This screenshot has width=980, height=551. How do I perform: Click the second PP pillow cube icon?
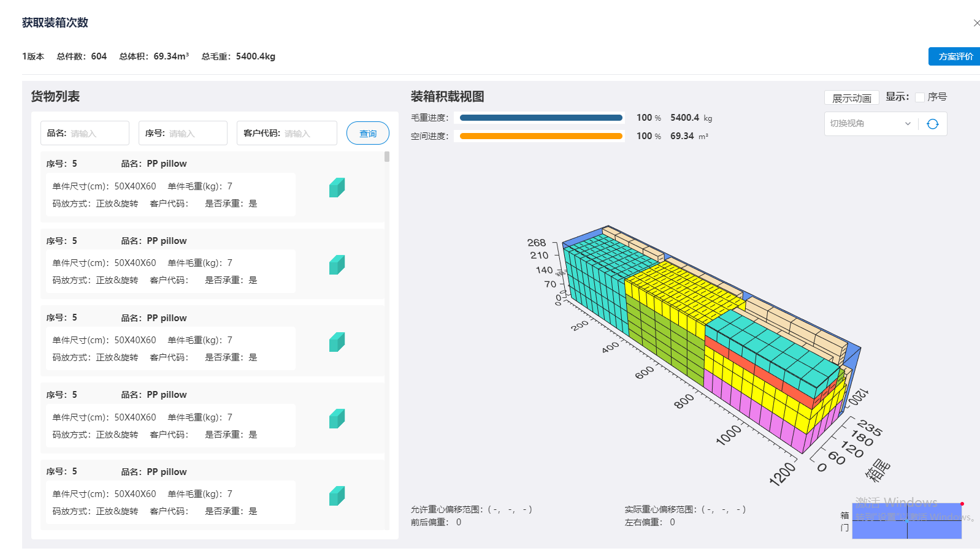pos(337,265)
